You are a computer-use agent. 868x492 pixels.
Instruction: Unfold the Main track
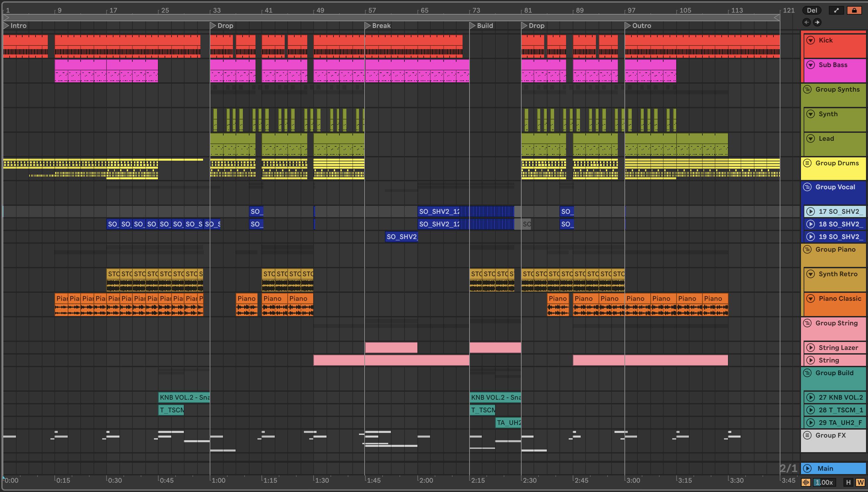808,468
